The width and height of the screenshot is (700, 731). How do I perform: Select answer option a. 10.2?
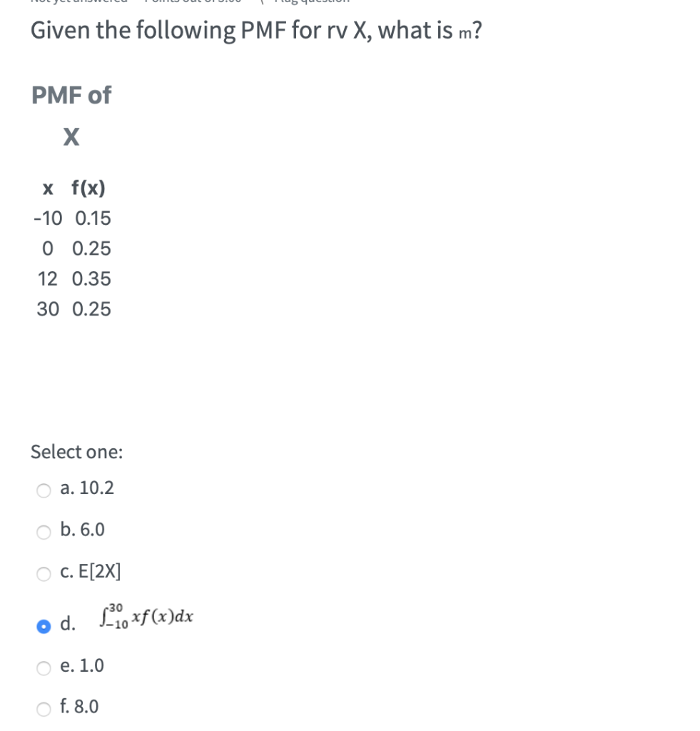(x=44, y=490)
